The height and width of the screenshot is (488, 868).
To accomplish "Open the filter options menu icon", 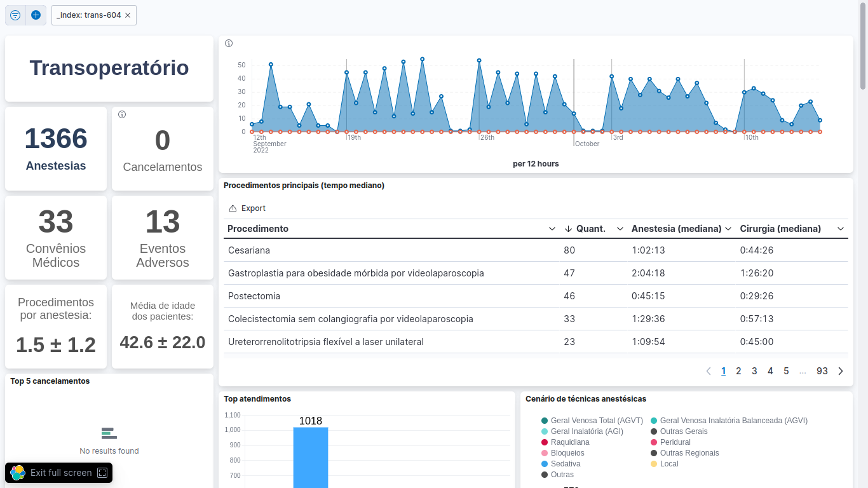I will click(15, 15).
